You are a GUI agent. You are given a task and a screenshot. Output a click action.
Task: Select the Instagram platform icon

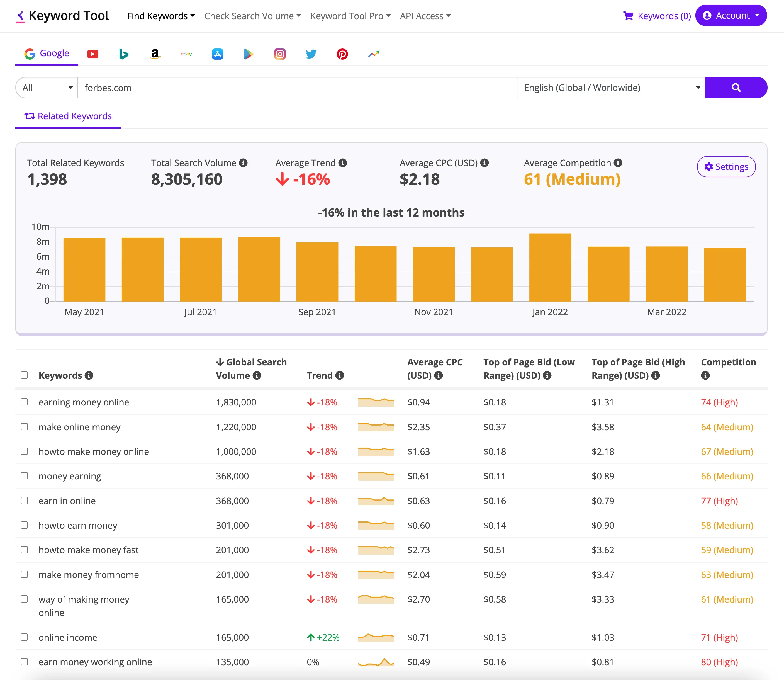(x=280, y=54)
